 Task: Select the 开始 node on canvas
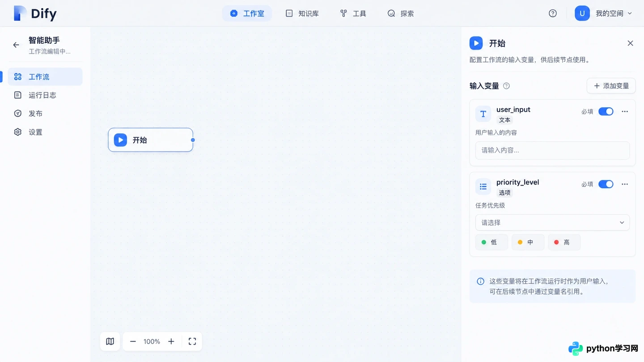click(150, 140)
